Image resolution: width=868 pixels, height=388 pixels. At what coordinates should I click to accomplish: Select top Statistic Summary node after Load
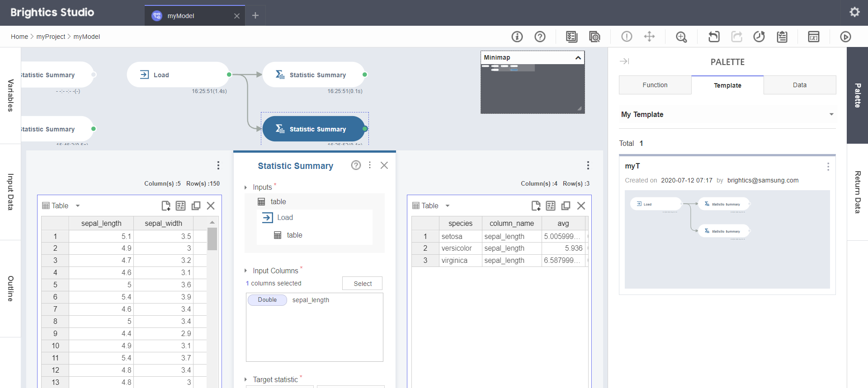[314, 75]
